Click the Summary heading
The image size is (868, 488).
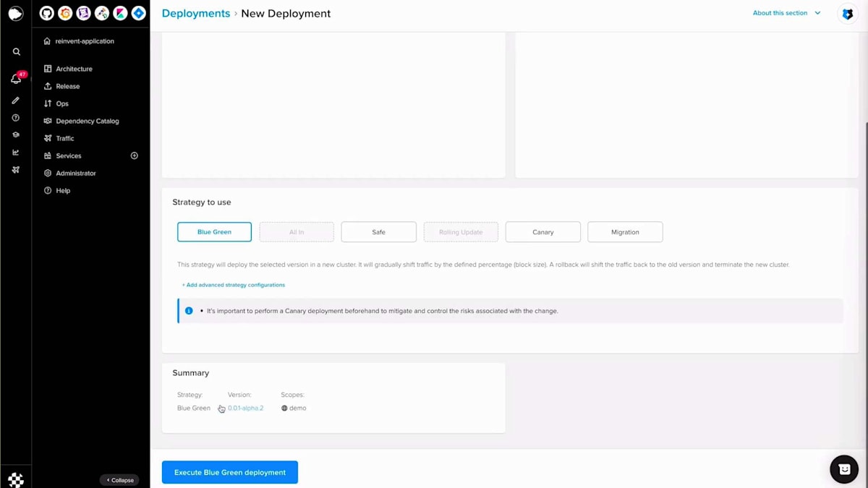(190, 373)
